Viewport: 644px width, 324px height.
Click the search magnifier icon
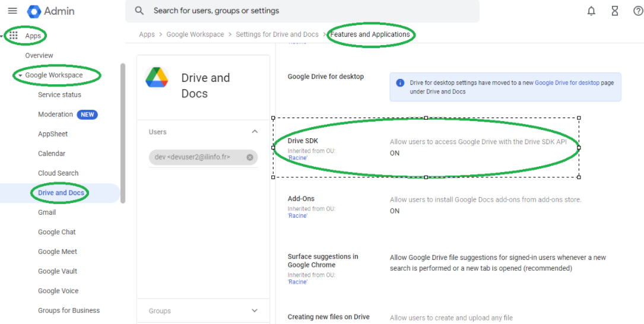coord(139,11)
